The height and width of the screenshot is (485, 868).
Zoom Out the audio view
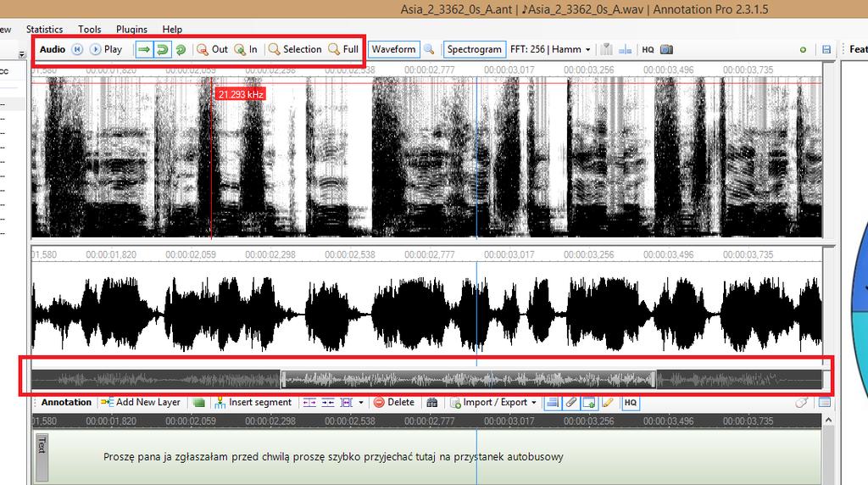213,49
